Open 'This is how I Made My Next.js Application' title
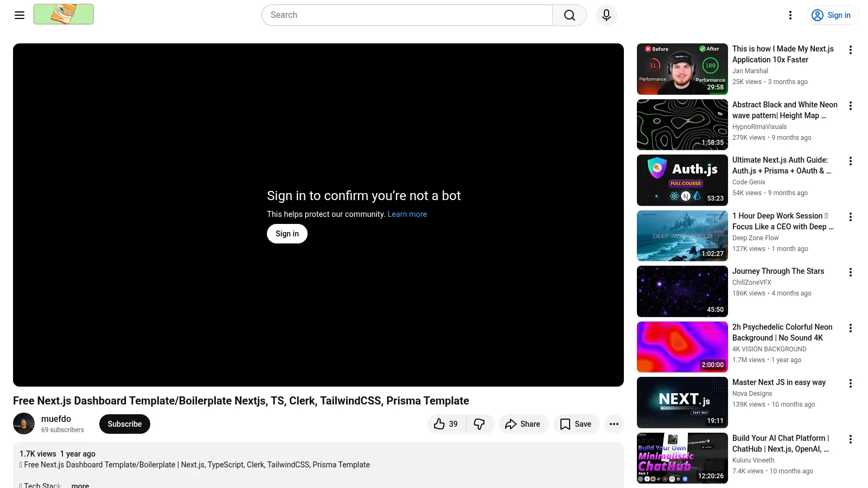 (x=783, y=54)
